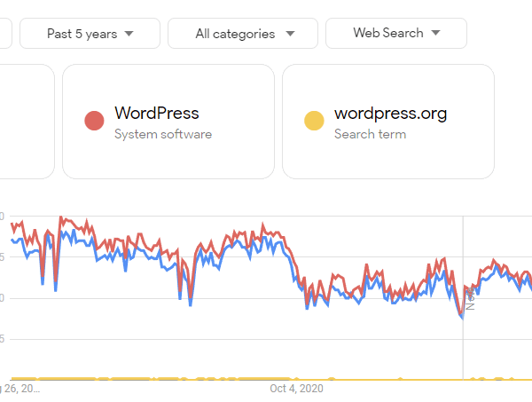This screenshot has width=532, height=402.
Task: Select the "wordpress.org" term title
Action: click(390, 114)
